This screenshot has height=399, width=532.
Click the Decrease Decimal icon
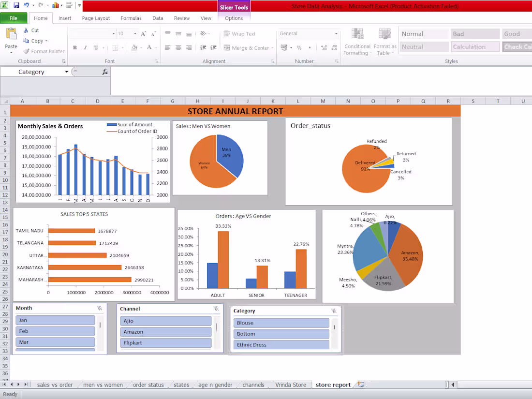(x=334, y=47)
